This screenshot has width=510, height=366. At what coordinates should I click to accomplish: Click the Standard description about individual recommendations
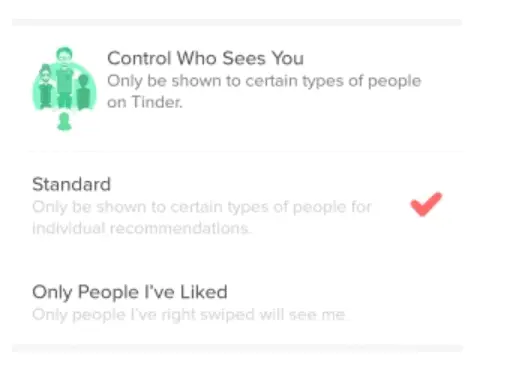coord(202,217)
